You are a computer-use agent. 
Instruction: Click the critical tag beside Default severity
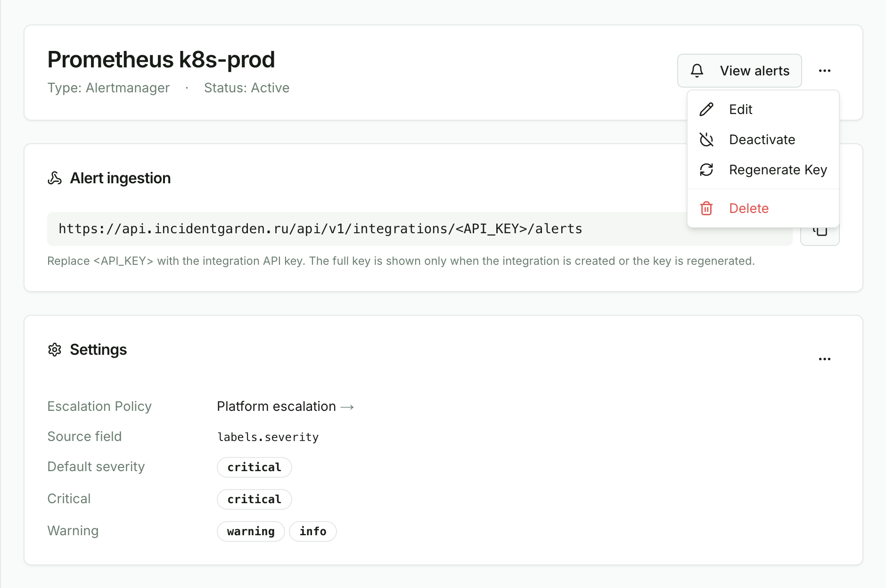254,467
